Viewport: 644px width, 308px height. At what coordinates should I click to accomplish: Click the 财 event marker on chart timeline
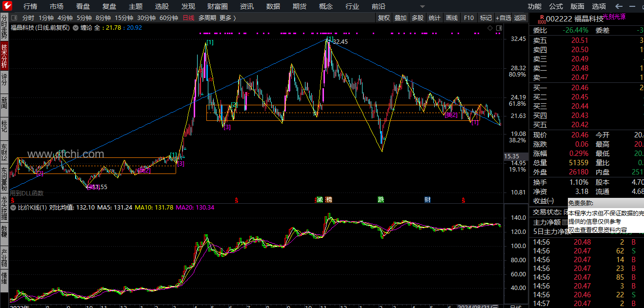(427, 200)
